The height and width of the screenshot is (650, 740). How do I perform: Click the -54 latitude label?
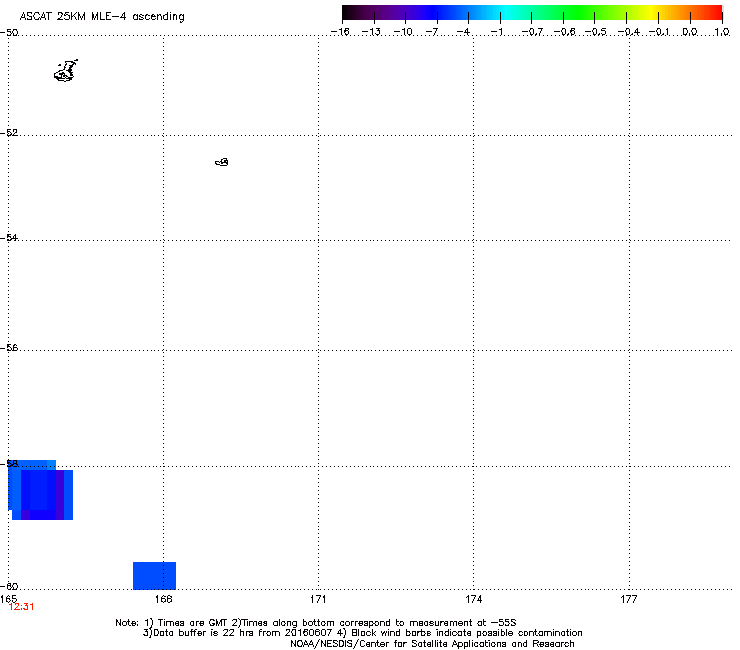(9, 237)
